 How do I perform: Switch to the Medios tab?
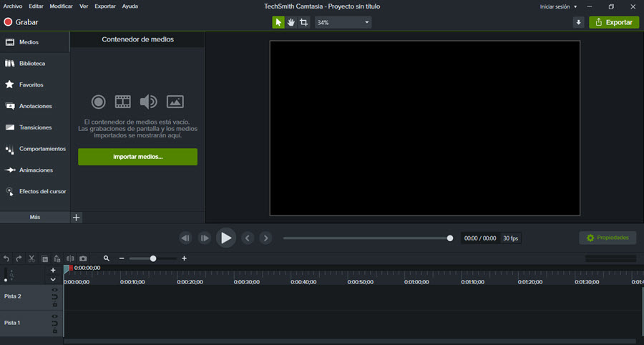(x=35, y=42)
